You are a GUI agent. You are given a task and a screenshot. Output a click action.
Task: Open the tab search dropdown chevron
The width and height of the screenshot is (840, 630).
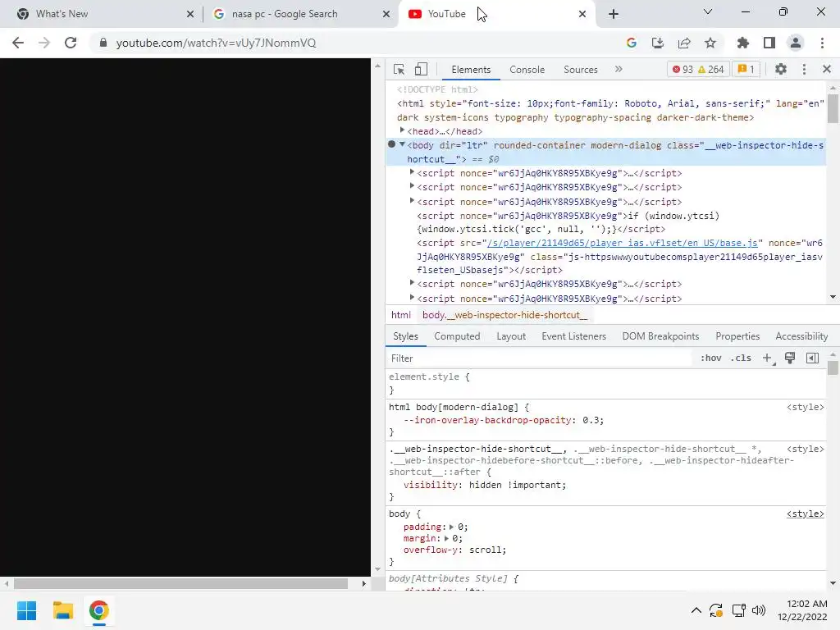click(x=707, y=11)
